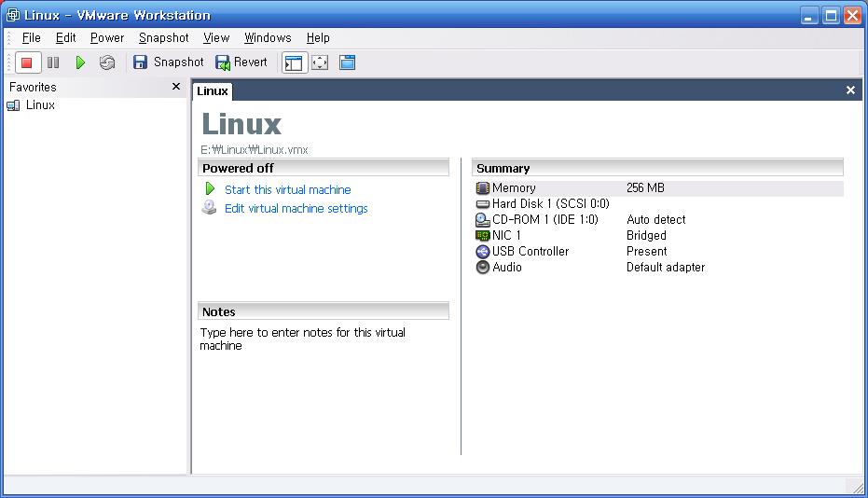The image size is (868, 498).
Task: Click the Hard Disk 1 device icon
Action: pyautogui.click(x=483, y=204)
